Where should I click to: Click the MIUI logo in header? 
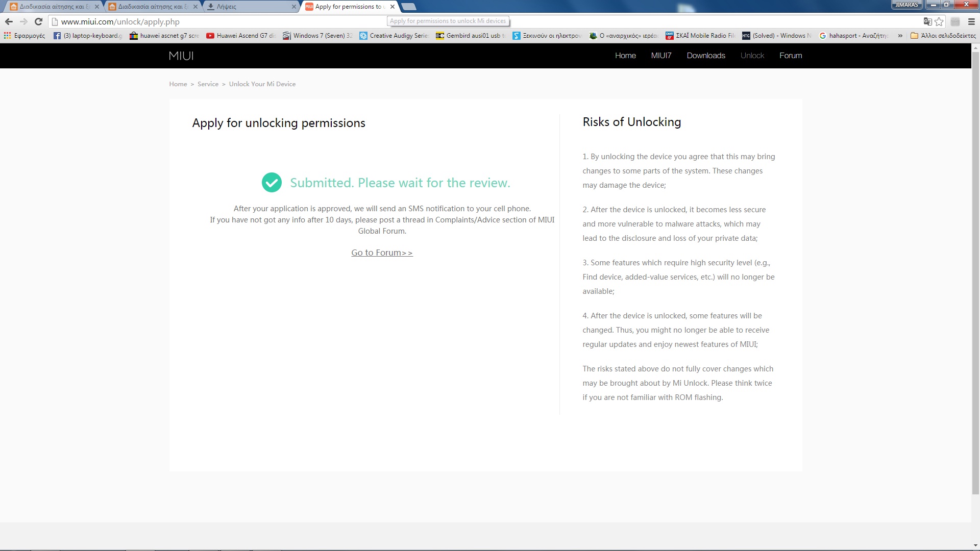point(181,56)
